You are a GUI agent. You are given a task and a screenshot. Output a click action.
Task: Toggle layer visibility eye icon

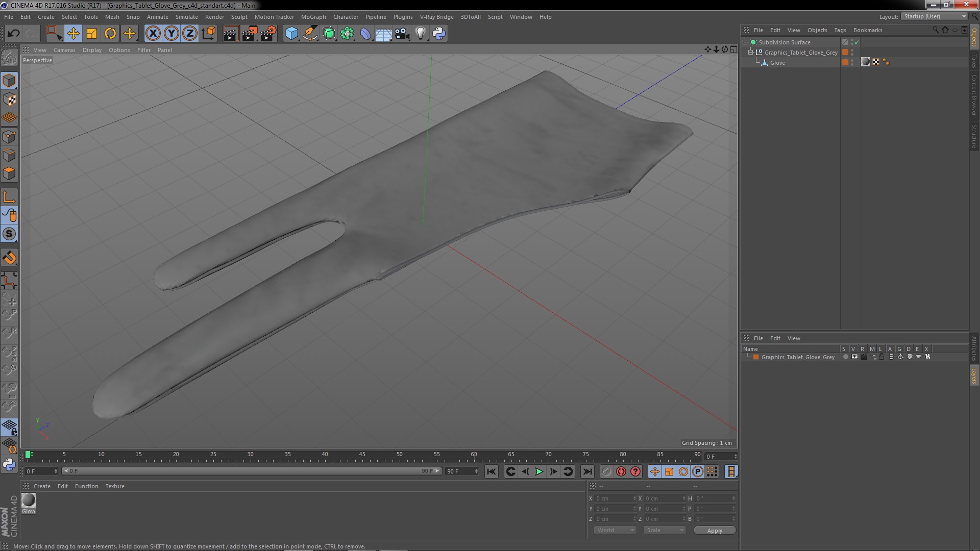tap(854, 357)
